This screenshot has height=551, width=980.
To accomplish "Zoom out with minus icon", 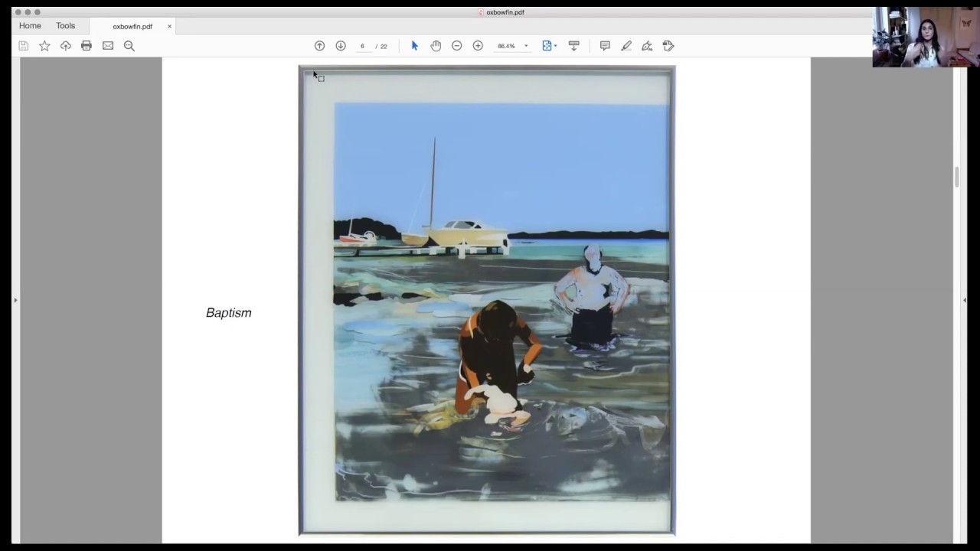I will [456, 46].
